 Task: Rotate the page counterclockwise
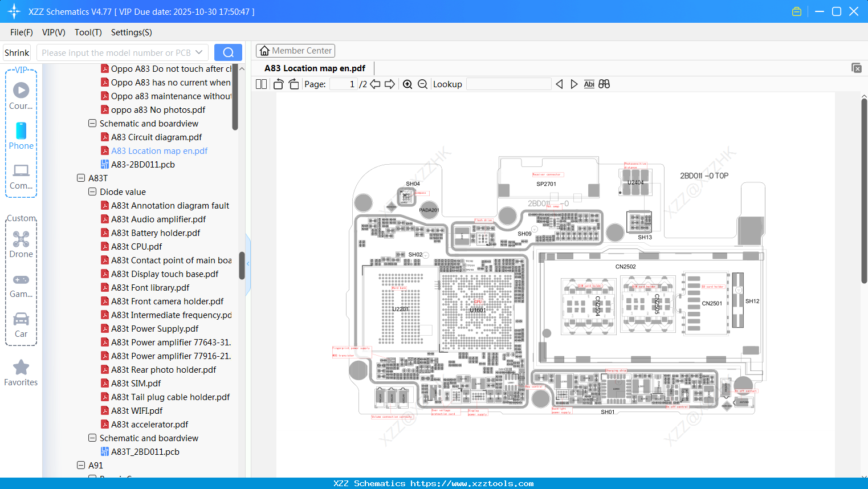(278, 84)
